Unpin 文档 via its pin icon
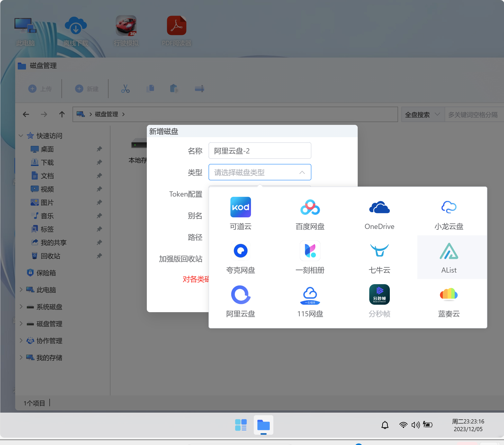 99,176
